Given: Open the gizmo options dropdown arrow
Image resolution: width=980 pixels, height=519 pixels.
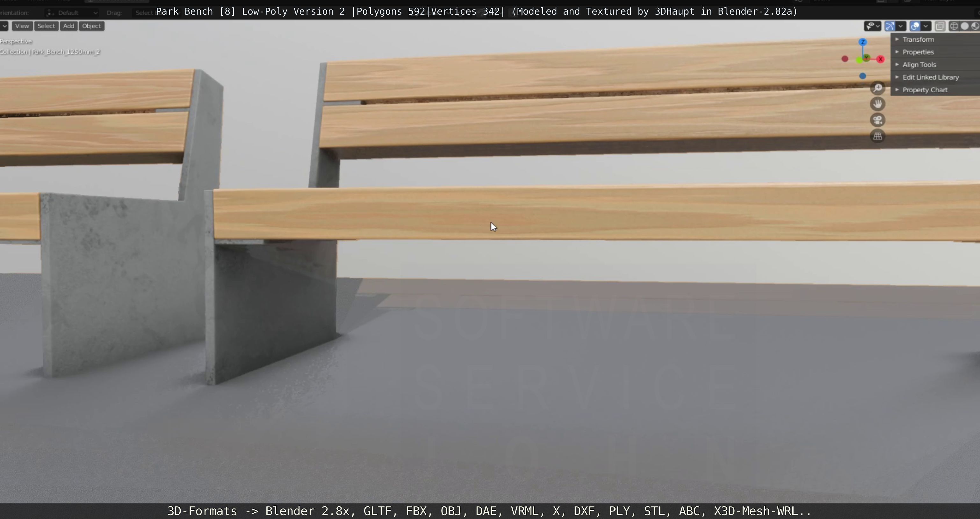Looking at the screenshot, I should coord(900,26).
